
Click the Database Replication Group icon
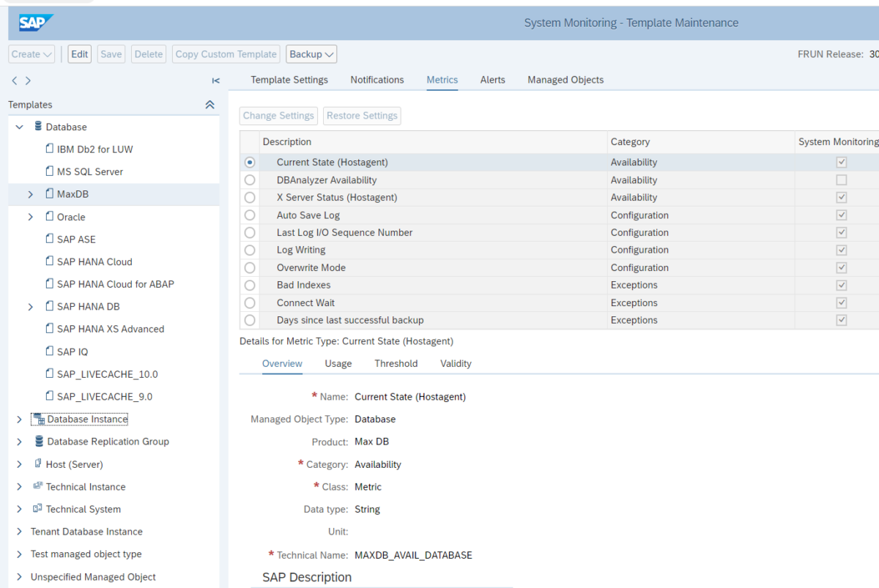38,441
